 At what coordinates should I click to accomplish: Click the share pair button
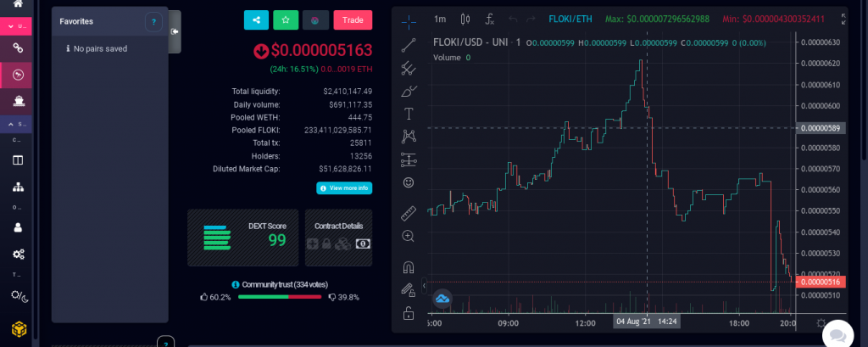pyautogui.click(x=256, y=20)
